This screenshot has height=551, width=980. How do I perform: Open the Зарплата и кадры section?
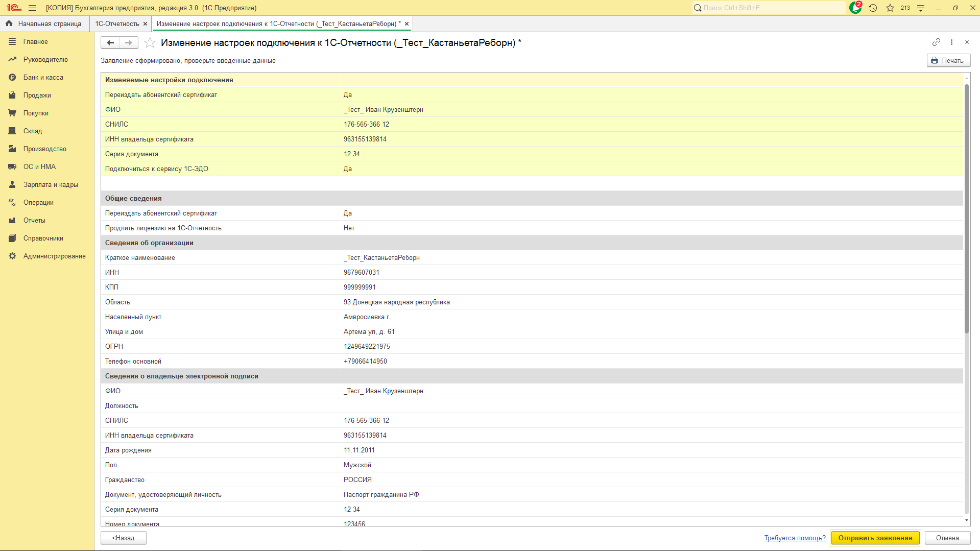click(51, 184)
